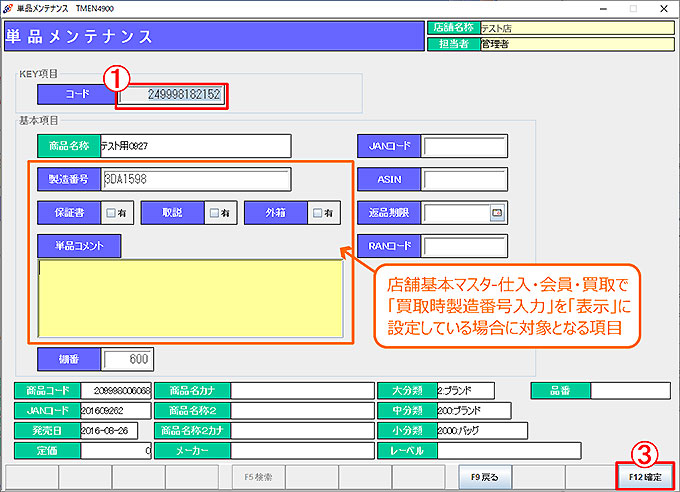Image resolution: width=680 pixels, height=492 pixels.
Task: Click the 商品名称 green label
Action: point(69,146)
